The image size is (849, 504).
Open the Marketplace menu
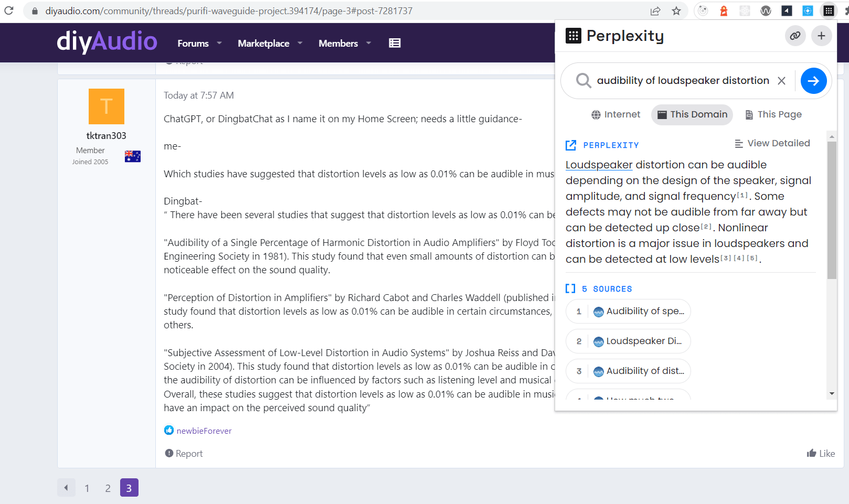click(263, 44)
